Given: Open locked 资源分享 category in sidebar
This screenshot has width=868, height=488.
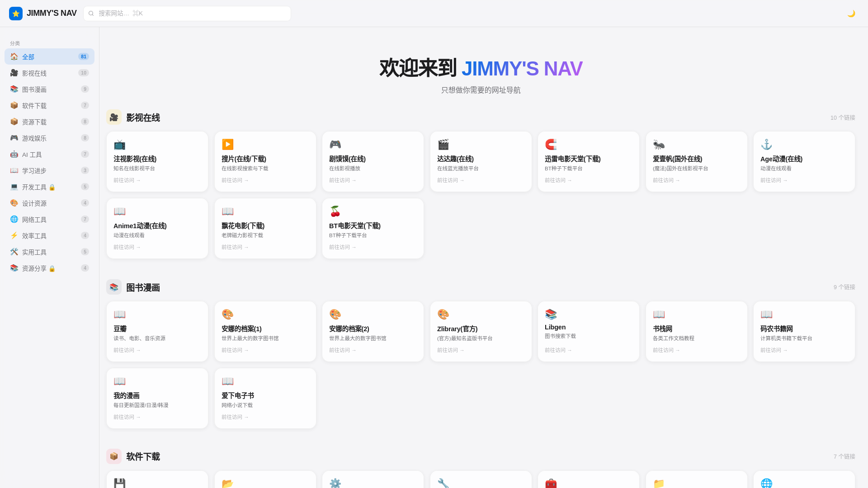Looking at the screenshot, I should (50, 268).
